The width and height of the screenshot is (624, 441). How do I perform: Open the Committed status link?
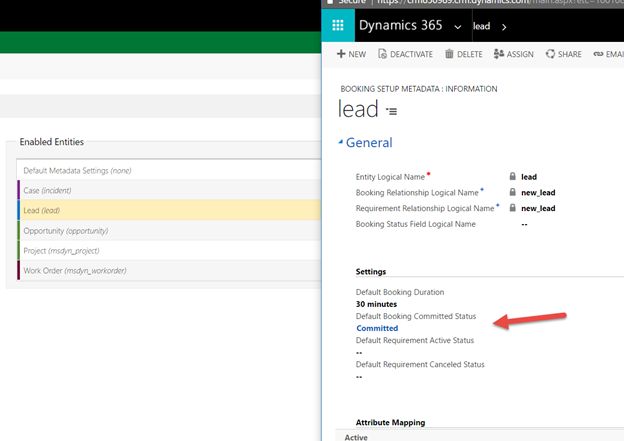pos(377,328)
